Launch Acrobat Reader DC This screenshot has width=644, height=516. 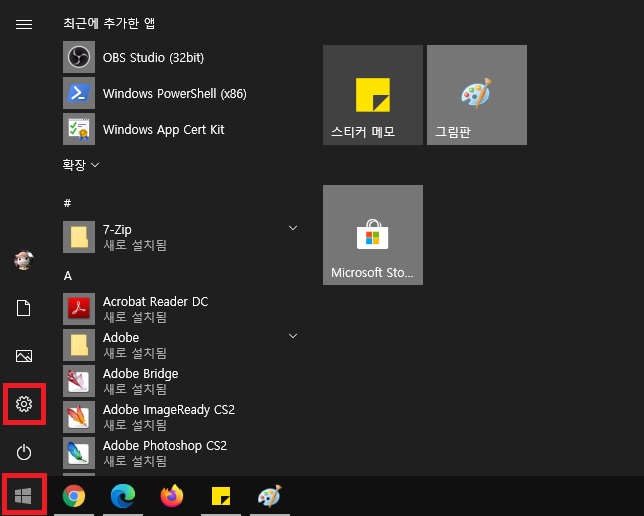coord(181,309)
